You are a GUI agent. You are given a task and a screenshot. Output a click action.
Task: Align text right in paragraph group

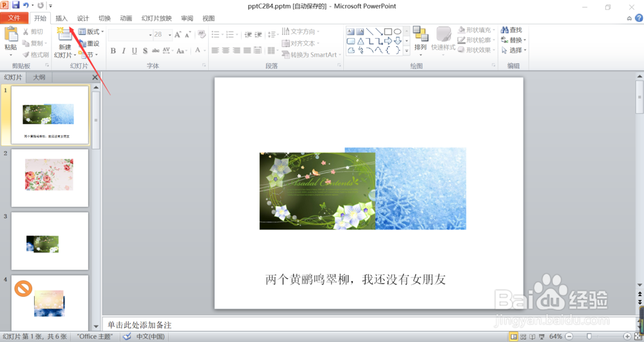236,50
